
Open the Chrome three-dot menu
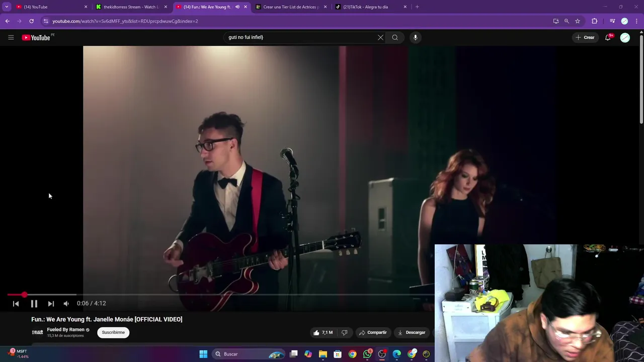pos(637,21)
